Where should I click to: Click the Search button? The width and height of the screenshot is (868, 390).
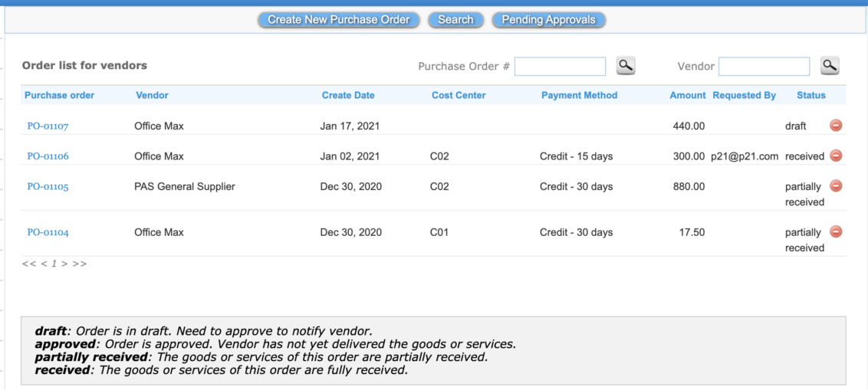(455, 20)
